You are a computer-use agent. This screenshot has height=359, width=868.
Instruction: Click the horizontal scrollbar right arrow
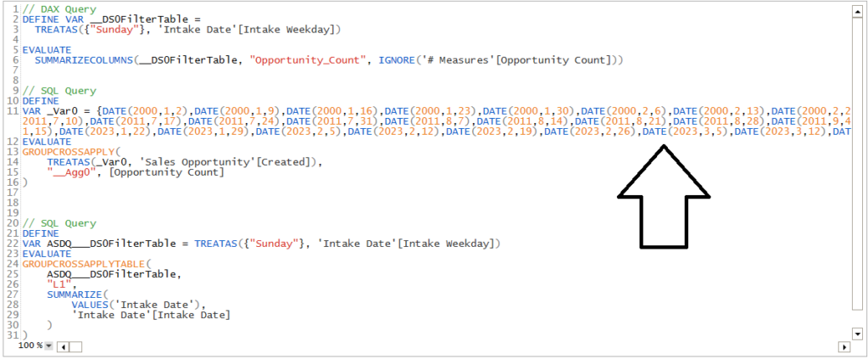point(844,347)
